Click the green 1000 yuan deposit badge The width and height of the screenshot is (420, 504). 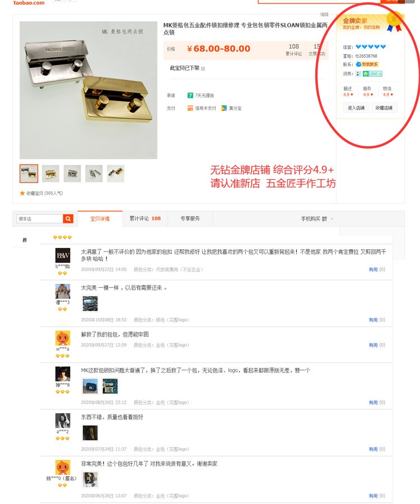click(x=372, y=73)
